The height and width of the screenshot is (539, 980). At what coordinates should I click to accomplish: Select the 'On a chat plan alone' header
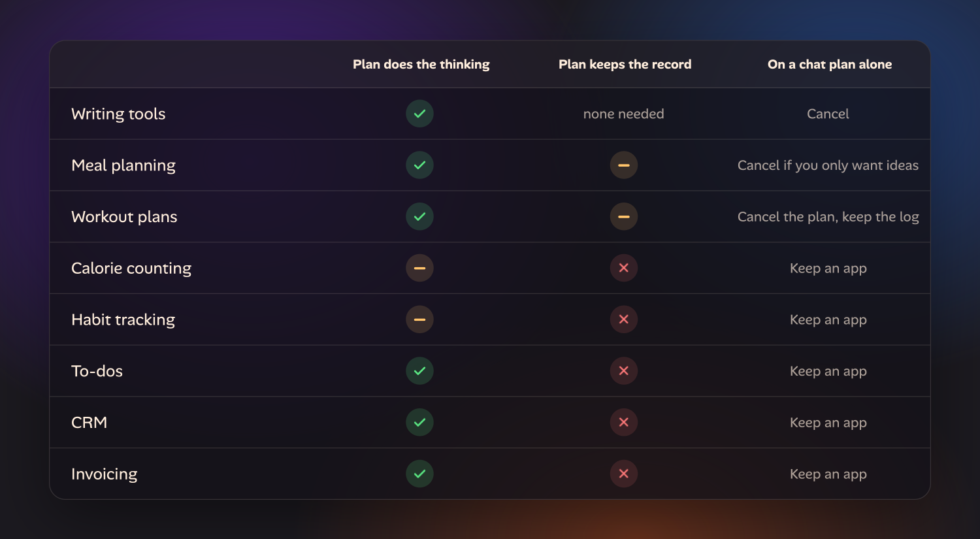pos(830,65)
